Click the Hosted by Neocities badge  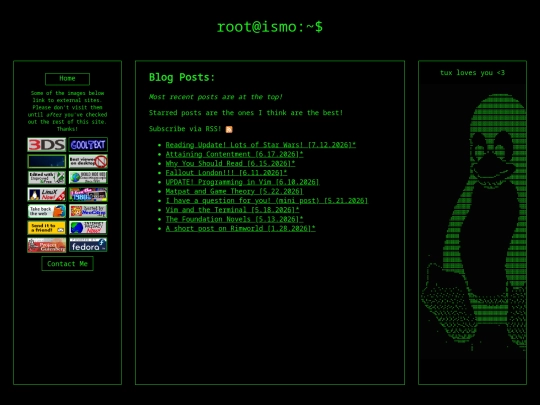pos(88,211)
